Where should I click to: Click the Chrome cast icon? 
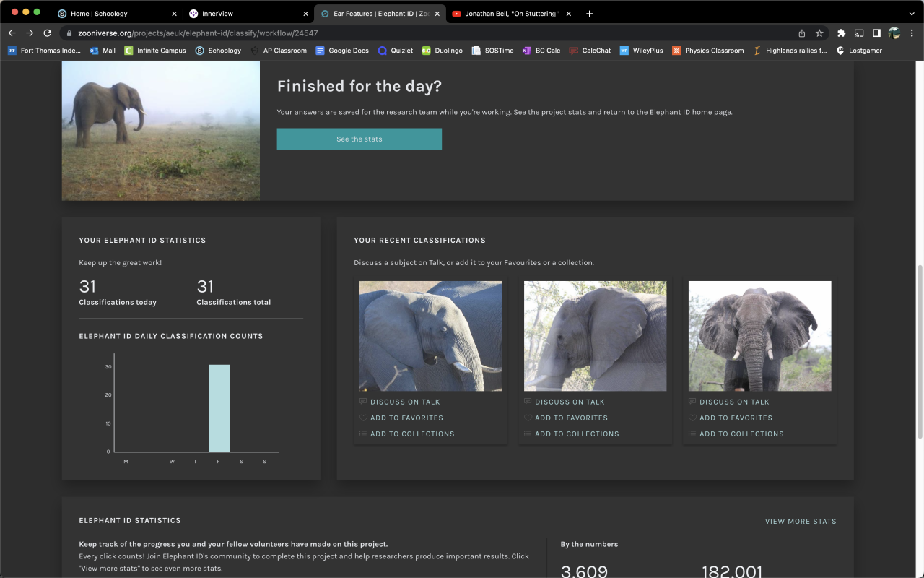pos(859,33)
